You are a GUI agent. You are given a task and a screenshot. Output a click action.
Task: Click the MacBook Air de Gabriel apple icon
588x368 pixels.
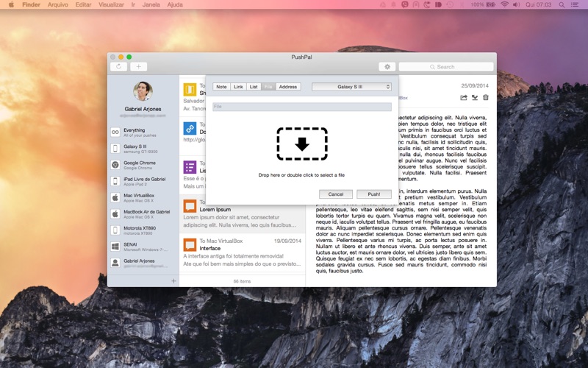(x=115, y=214)
